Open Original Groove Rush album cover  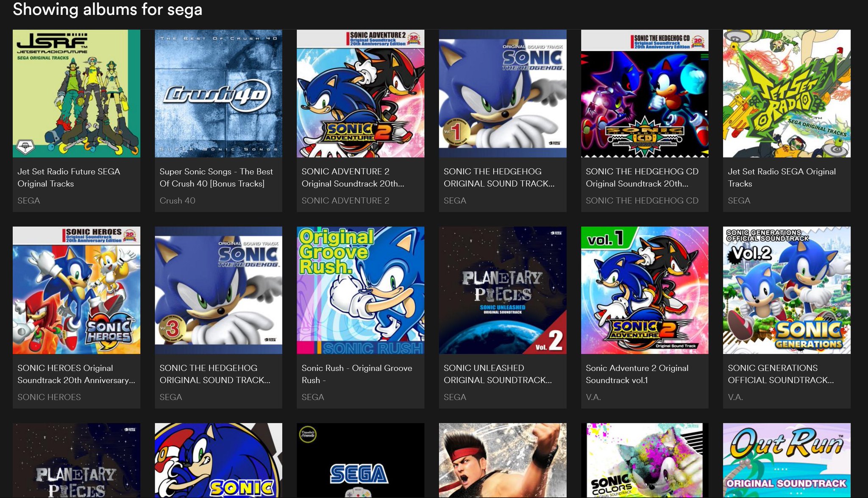pyautogui.click(x=360, y=290)
